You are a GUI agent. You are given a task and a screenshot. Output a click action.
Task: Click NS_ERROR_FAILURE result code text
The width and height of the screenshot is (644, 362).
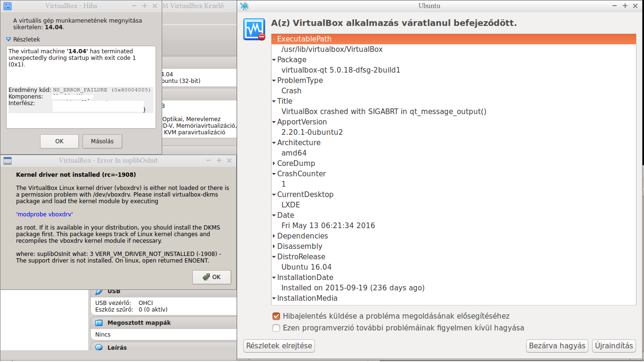click(102, 90)
